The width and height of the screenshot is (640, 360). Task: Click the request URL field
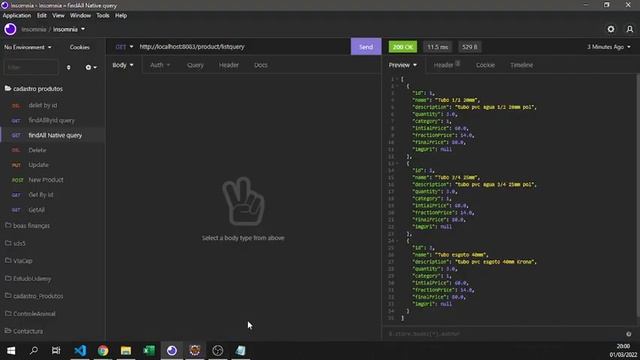(243, 47)
